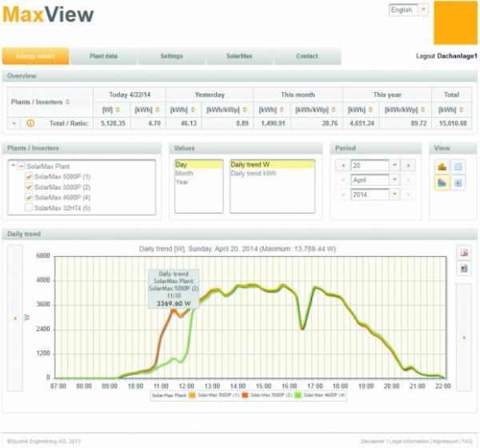Open the day dropdown arrow

click(x=395, y=166)
